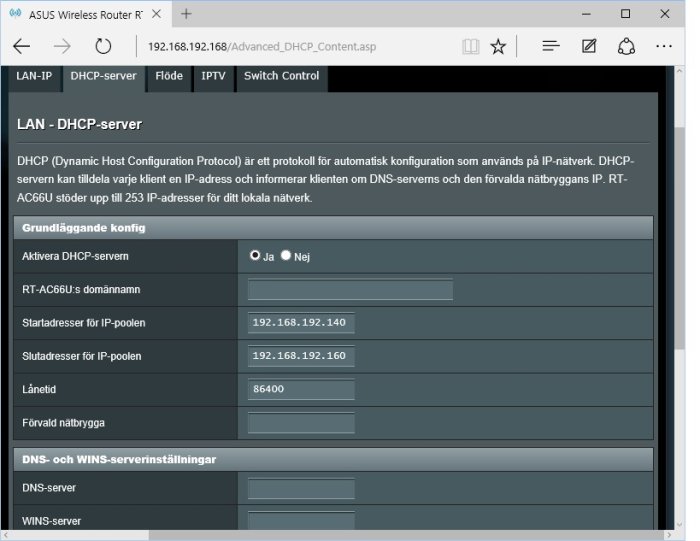Click the WINS-server input field
Viewport: 700px width, 541px height.
tap(301, 520)
